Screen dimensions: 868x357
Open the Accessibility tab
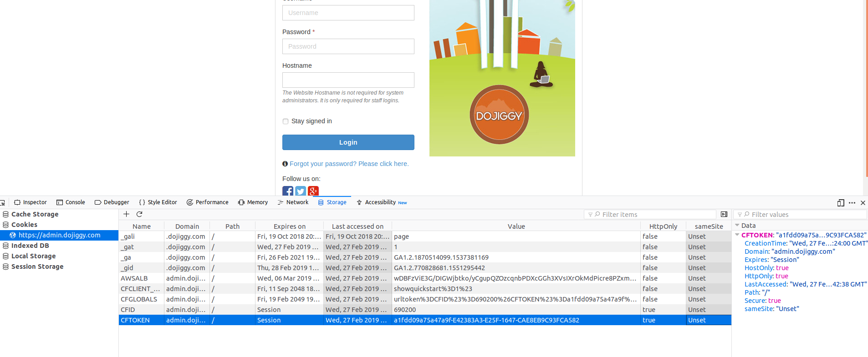pyautogui.click(x=382, y=202)
